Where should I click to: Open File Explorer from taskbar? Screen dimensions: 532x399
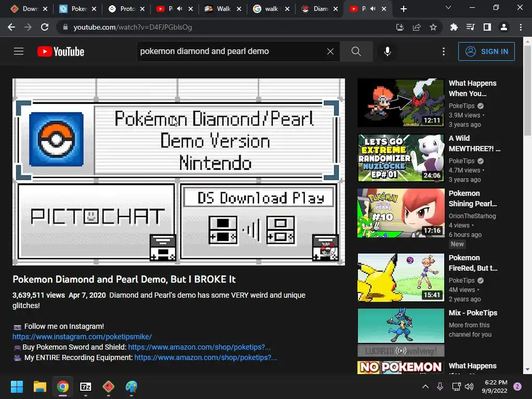coord(39,387)
